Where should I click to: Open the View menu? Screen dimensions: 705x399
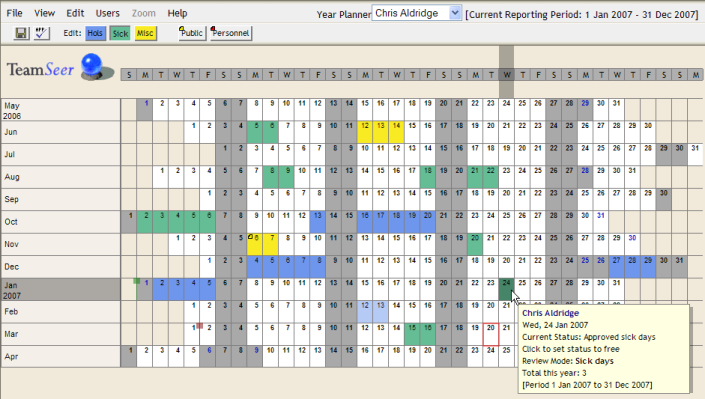pos(45,13)
